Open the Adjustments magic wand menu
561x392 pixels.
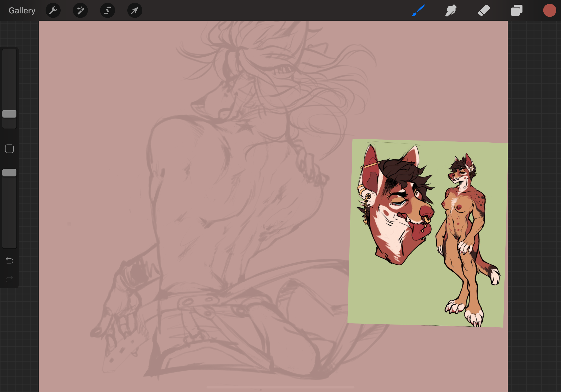pos(80,11)
